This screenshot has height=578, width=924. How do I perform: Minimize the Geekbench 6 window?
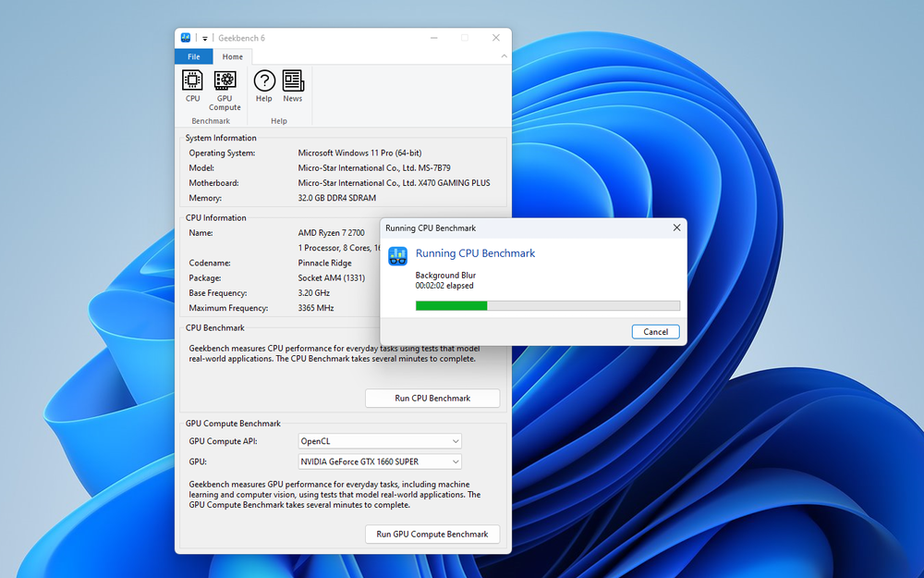tap(433, 38)
